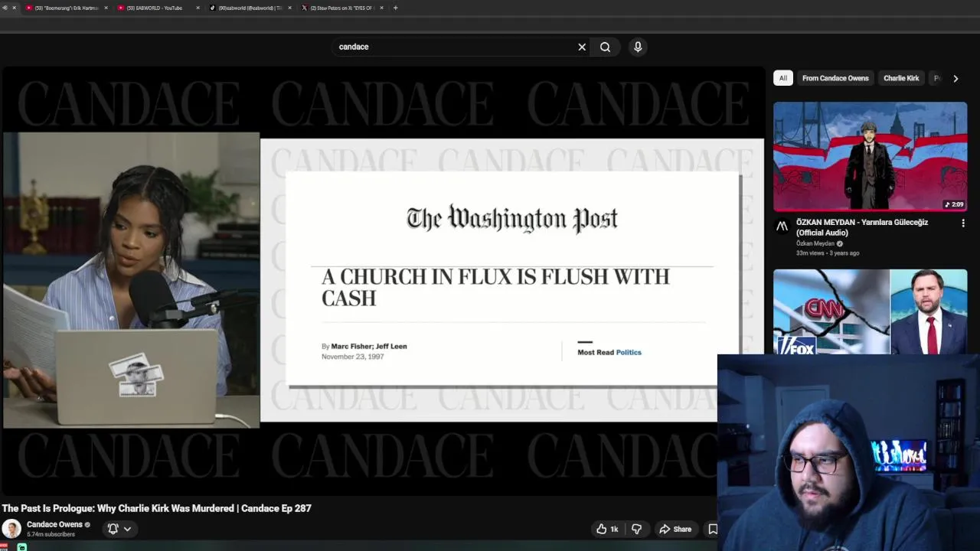This screenshot has height=551, width=980.
Task: Start voice search with microphone icon
Action: (638, 47)
